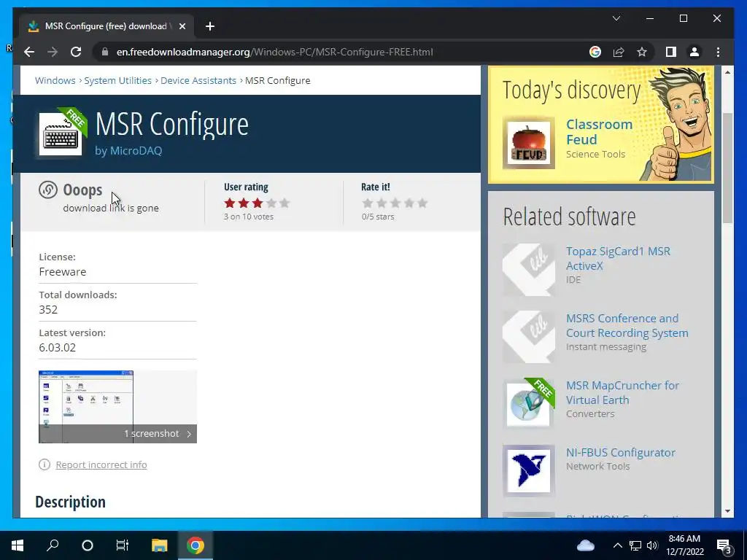The width and height of the screenshot is (747, 560).
Task: Open the NI-FBUS Configurator link
Action: click(620, 452)
